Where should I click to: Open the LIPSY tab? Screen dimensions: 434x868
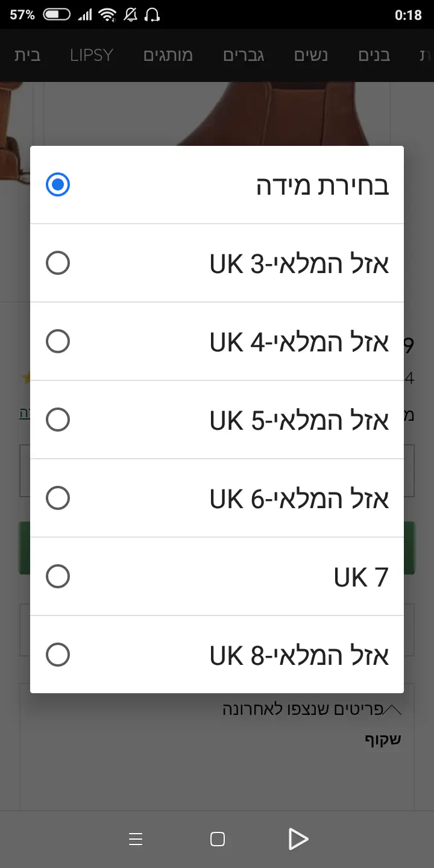click(x=92, y=55)
